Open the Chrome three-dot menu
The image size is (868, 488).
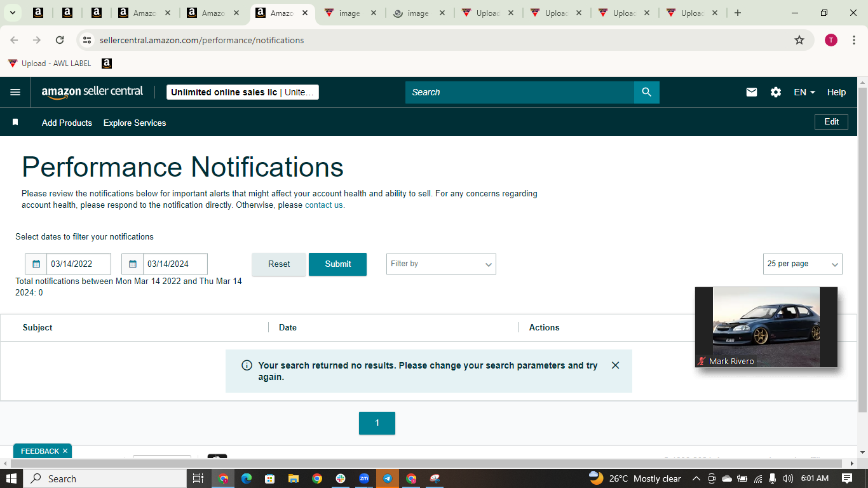[x=854, y=40]
